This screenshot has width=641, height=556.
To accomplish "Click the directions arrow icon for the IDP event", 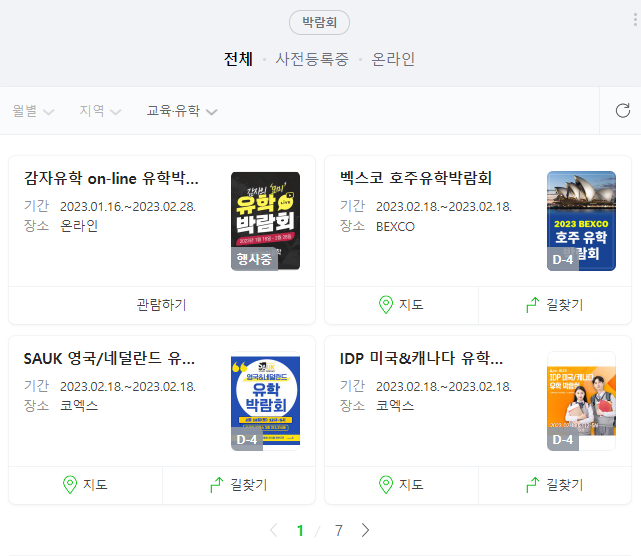I will point(533,485).
